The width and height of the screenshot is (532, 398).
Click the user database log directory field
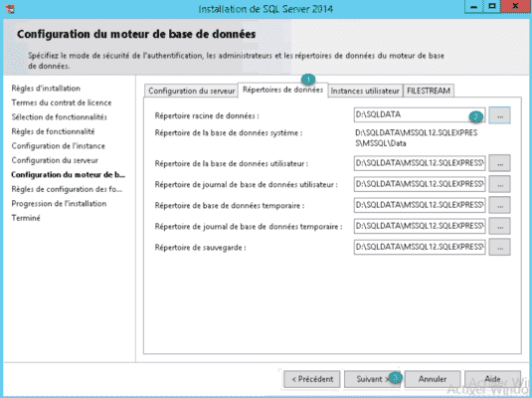click(x=420, y=184)
